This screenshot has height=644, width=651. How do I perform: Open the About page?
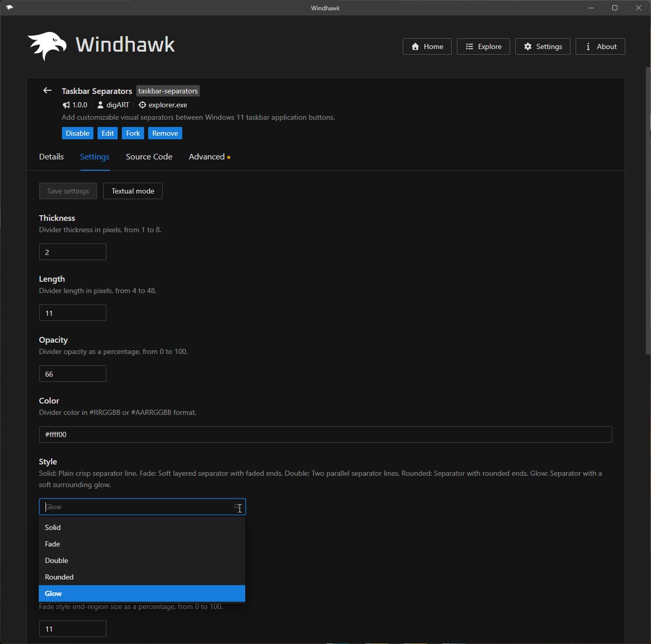point(600,46)
